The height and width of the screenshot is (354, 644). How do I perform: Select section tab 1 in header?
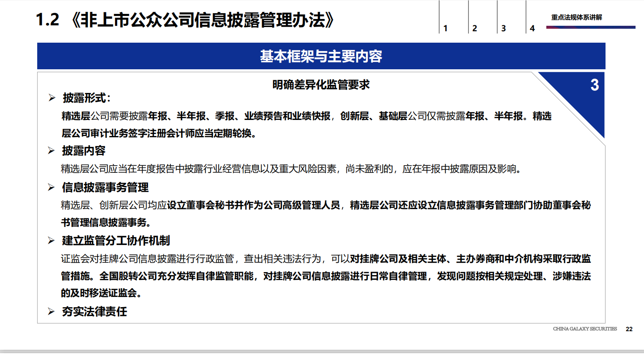(x=445, y=28)
